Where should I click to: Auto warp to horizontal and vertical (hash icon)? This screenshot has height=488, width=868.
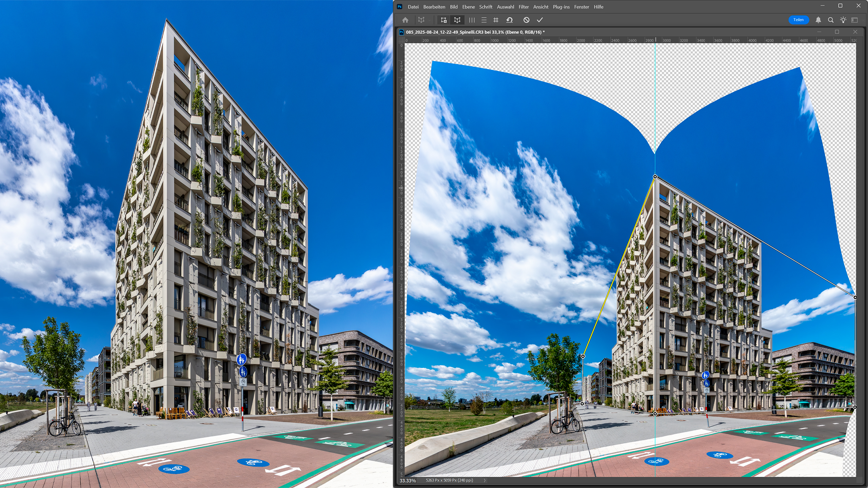click(496, 20)
